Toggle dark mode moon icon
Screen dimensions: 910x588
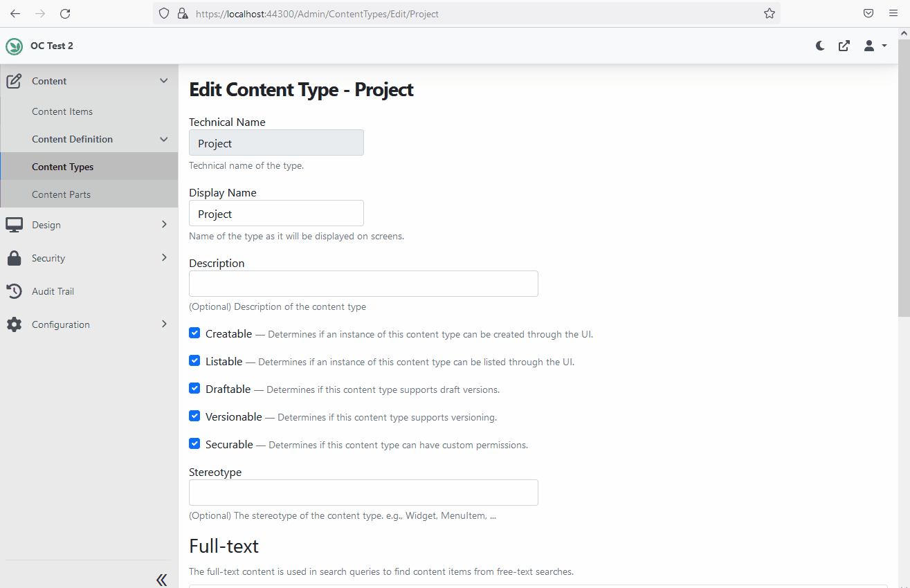pos(820,46)
